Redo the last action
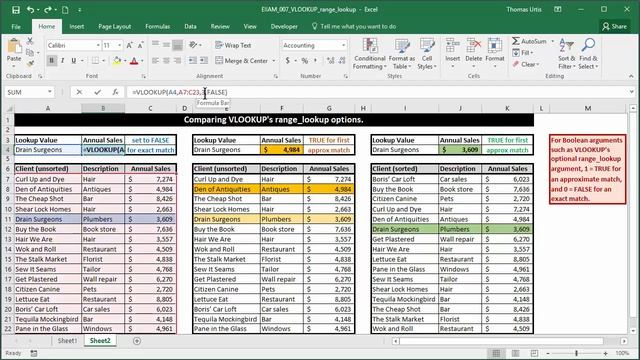This screenshot has width=640, height=360. [48, 9]
